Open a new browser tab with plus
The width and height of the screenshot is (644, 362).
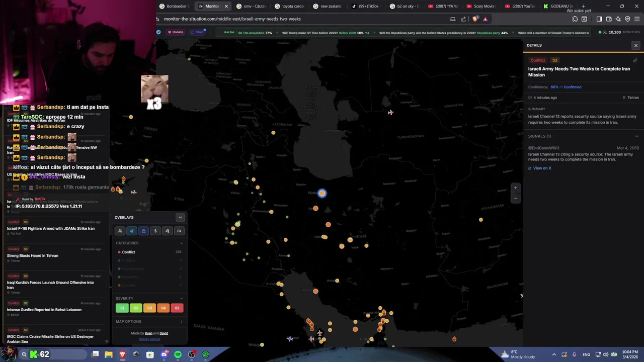pyautogui.click(x=583, y=6)
